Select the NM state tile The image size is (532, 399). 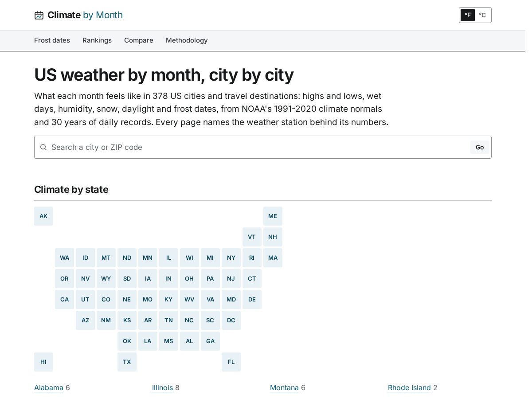point(106,321)
